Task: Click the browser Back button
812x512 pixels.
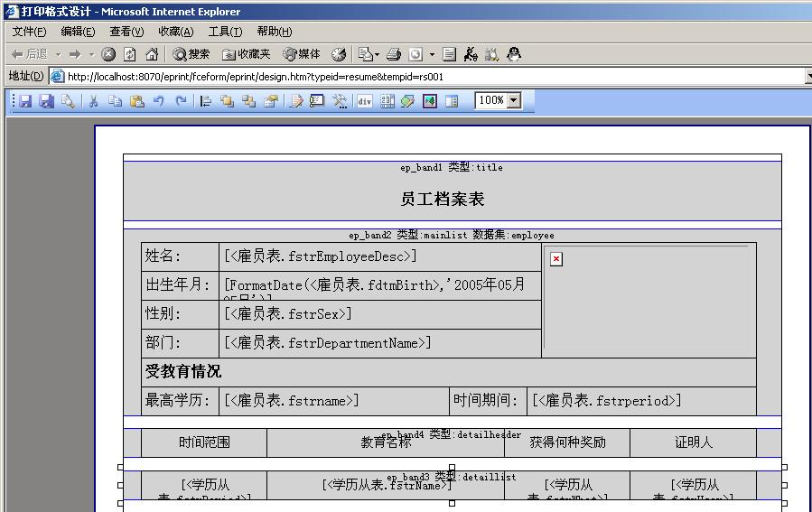Action: [x=30, y=54]
